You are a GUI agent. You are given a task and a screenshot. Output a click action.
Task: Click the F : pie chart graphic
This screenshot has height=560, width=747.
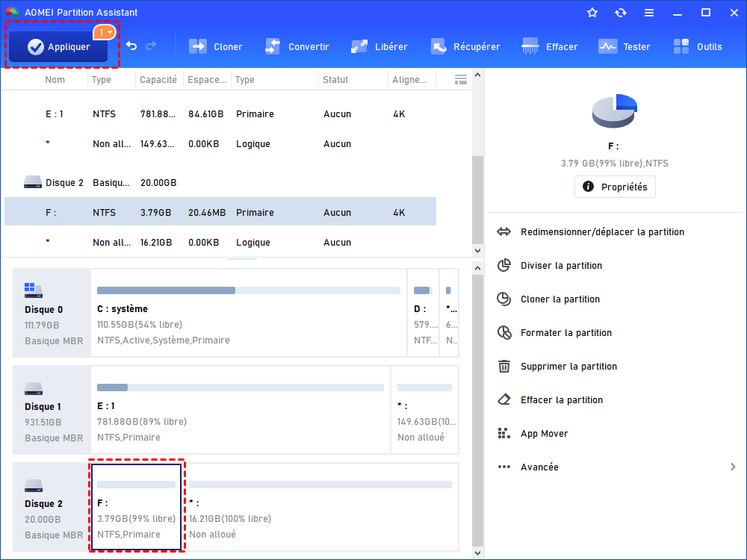[615, 111]
